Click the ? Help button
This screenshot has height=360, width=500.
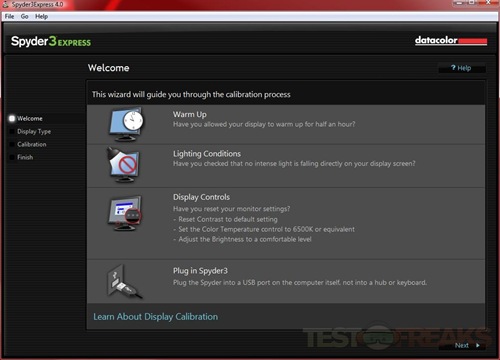pos(462,68)
